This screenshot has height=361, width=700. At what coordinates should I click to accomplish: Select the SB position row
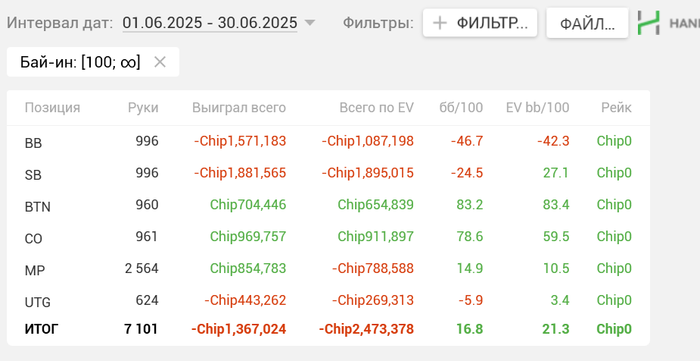pos(328,173)
